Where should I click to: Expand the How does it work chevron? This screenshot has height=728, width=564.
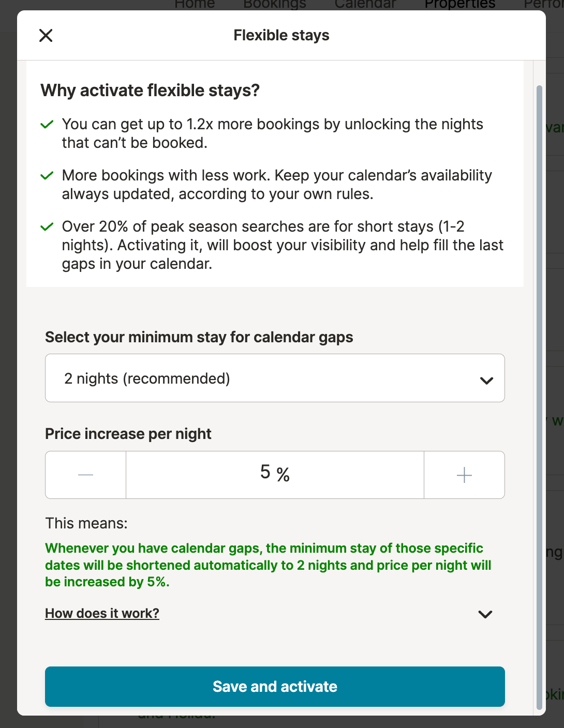click(485, 614)
